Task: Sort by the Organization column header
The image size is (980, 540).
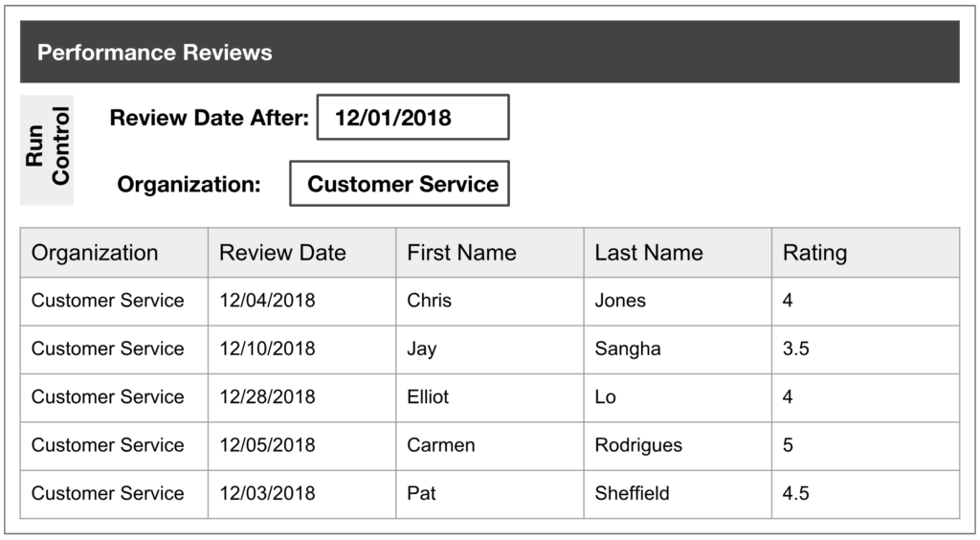Action: 115,253
